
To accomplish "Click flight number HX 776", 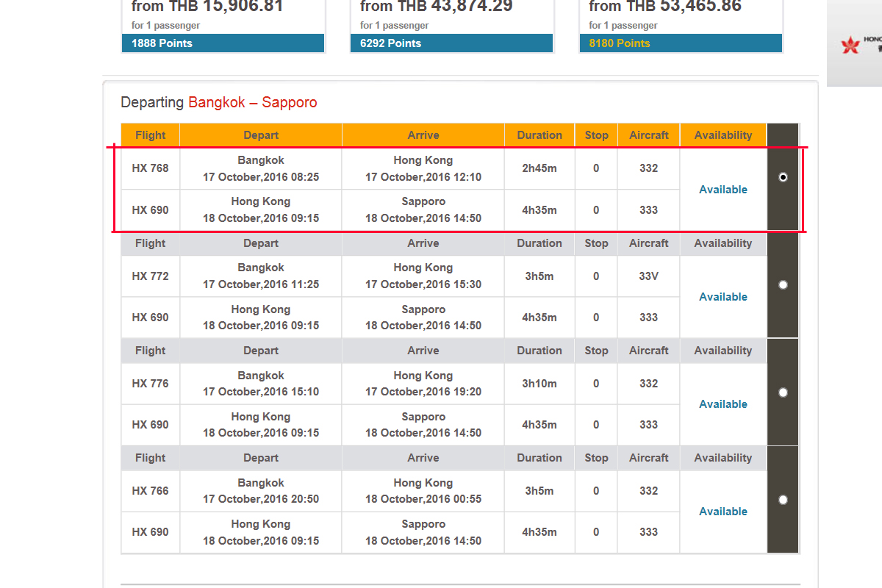I will click(150, 384).
